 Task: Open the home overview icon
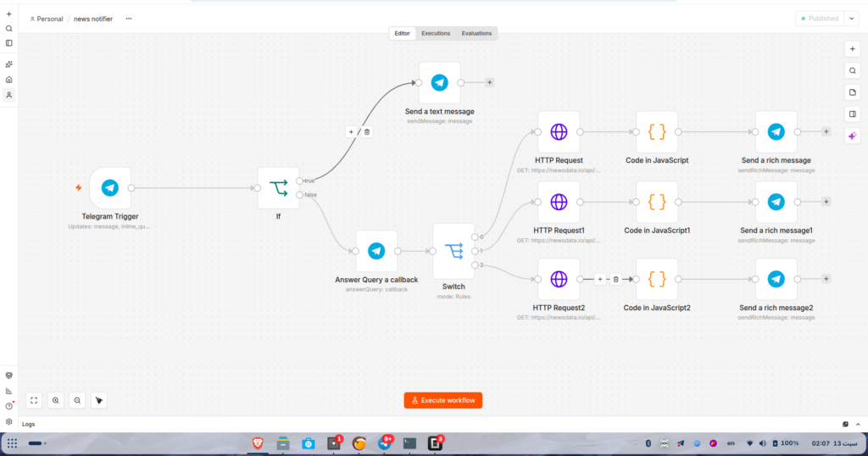(8, 80)
